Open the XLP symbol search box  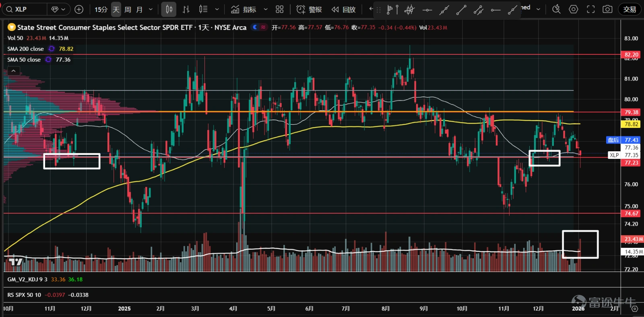pyautogui.click(x=25, y=9)
